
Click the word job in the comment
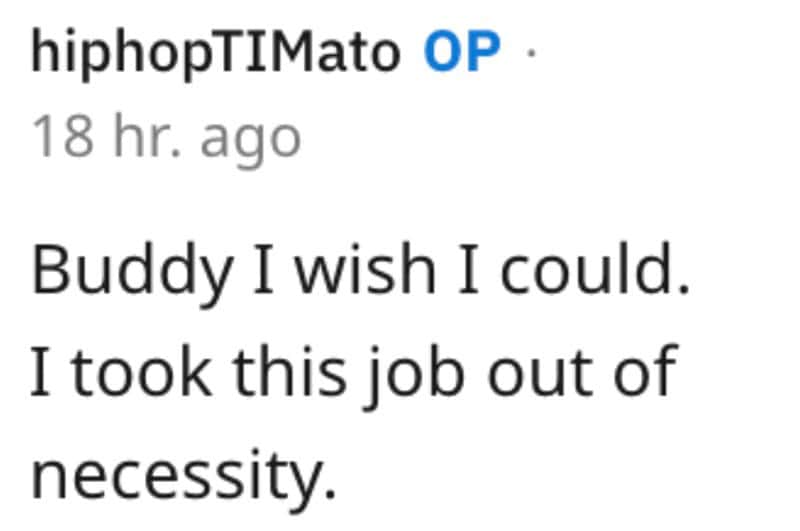pyautogui.click(x=414, y=376)
